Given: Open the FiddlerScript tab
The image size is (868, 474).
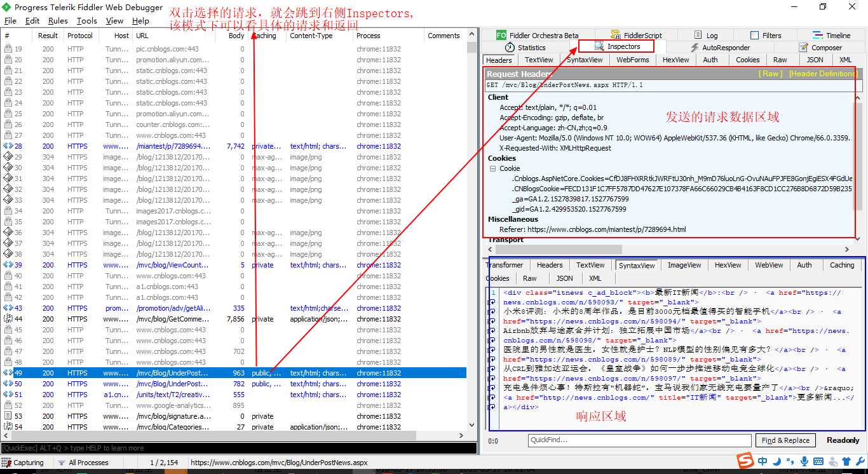Looking at the screenshot, I should 636,35.
